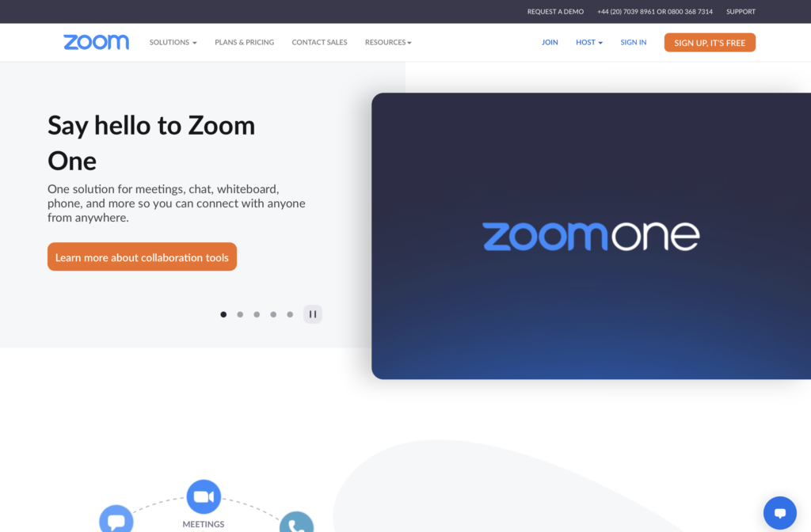811x532 pixels.
Task: Expand the Solutions dropdown menu
Action: point(173,43)
